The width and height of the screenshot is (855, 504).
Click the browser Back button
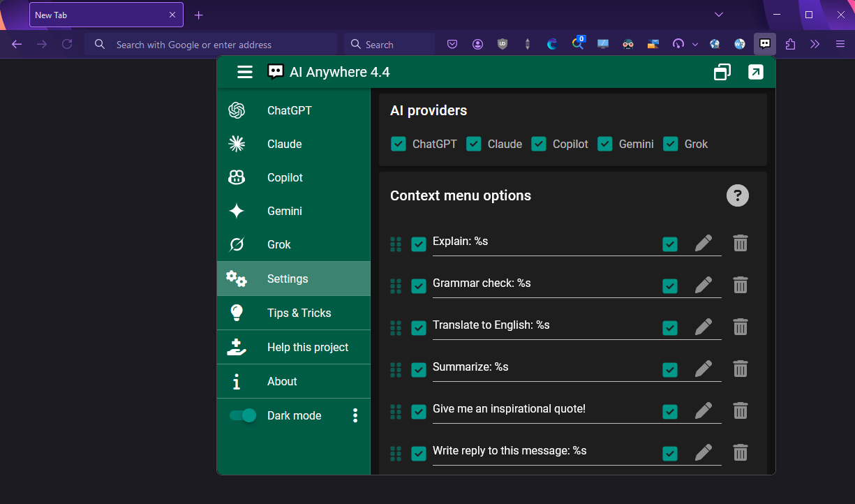coord(17,44)
